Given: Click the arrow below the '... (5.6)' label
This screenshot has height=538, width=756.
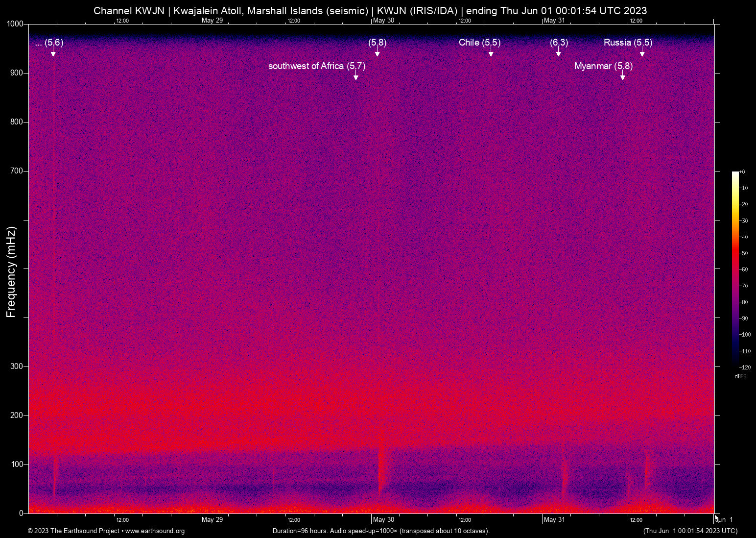Looking at the screenshot, I should click(53, 53).
